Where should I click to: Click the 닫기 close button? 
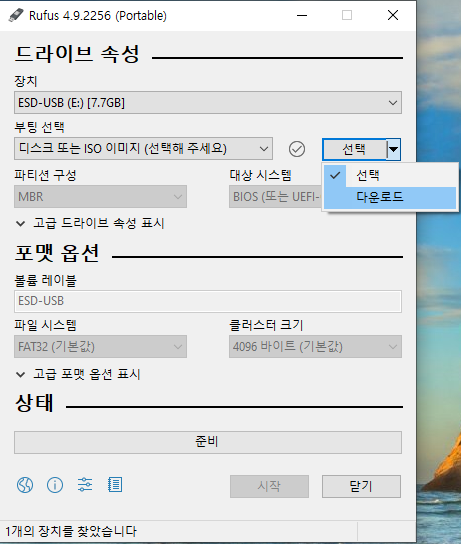361,486
